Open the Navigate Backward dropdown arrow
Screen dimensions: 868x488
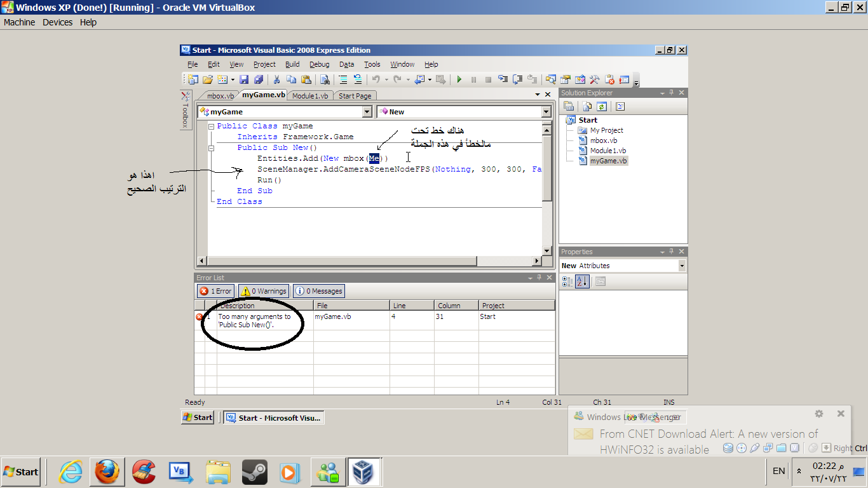pos(430,79)
